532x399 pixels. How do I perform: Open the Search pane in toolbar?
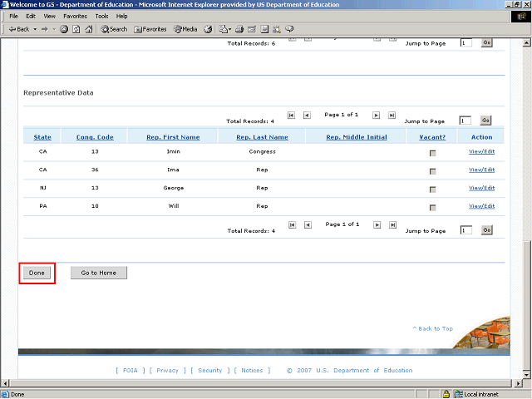click(x=114, y=29)
